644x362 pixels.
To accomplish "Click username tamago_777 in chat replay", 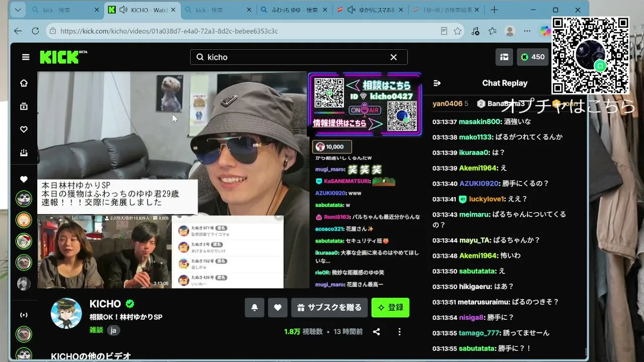I will tap(479, 333).
